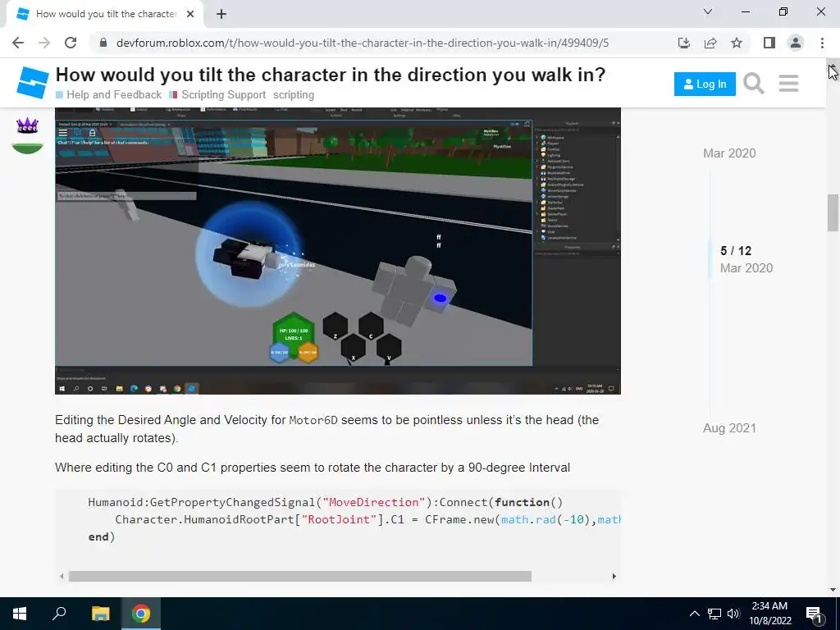Click the "MoveDirection" string in the code
Image resolution: width=840 pixels, height=630 pixels.
pyautogui.click(x=372, y=503)
